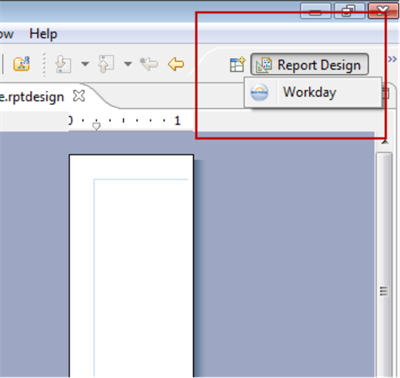Minimize the application window
The height and width of the screenshot is (378, 400).
pos(315,11)
